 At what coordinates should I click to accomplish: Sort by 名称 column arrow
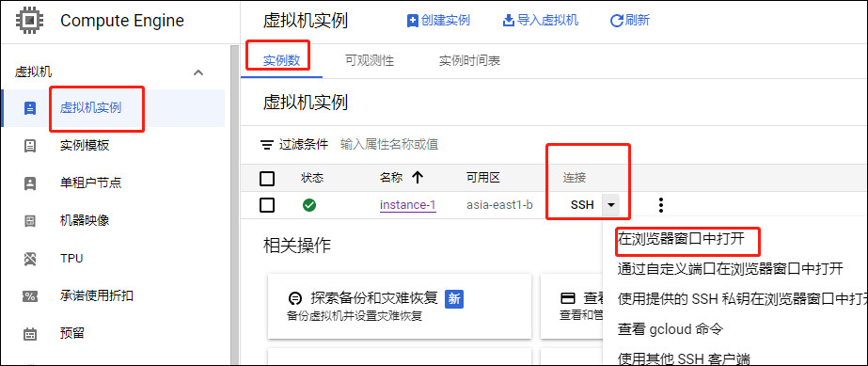click(x=418, y=178)
